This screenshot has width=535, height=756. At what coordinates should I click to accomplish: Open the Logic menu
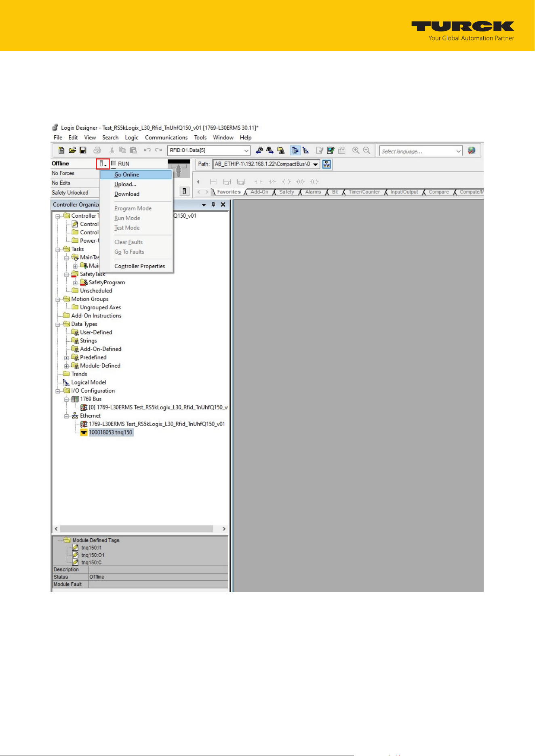pos(131,137)
